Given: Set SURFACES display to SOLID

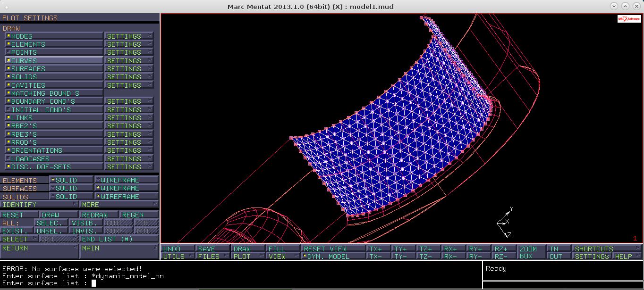Looking at the screenshot, I should (x=71, y=188).
